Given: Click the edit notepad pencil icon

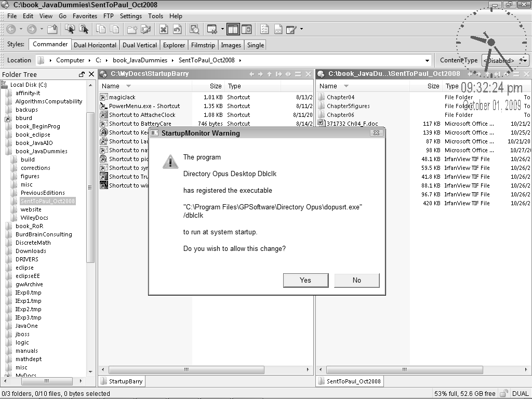Looking at the screenshot, I should click(x=291, y=30).
